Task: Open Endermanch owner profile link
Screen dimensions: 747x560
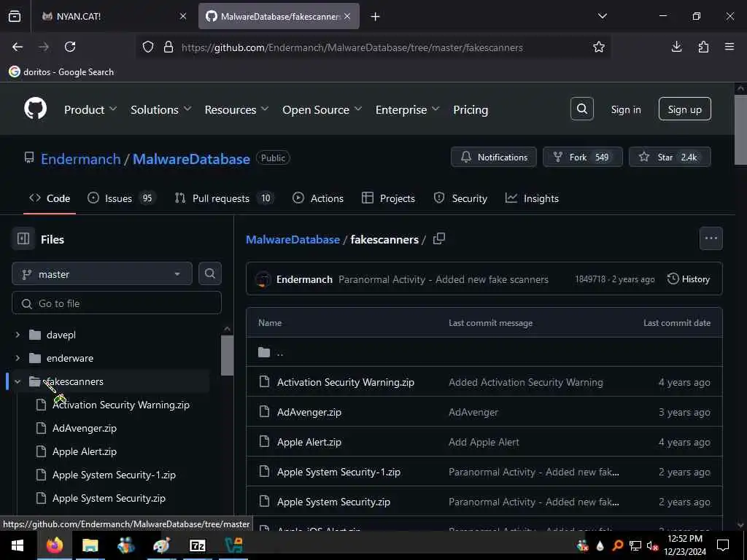Action: [80, 158]
